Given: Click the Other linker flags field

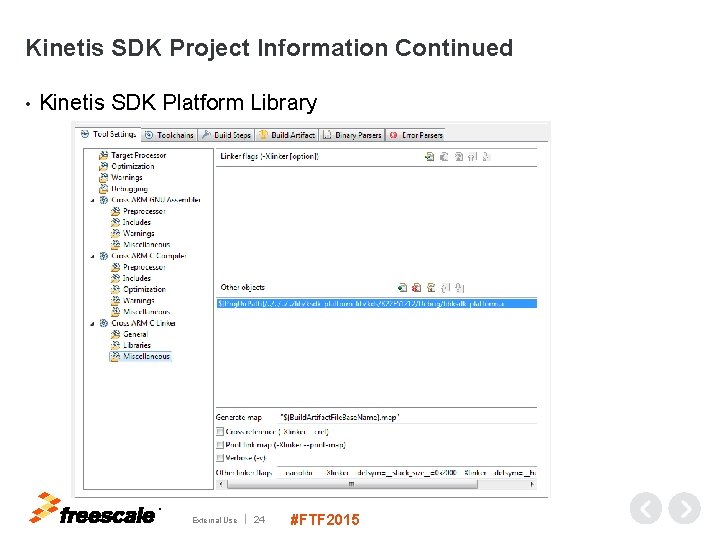Looking at the screenshot, I should 407,472.
